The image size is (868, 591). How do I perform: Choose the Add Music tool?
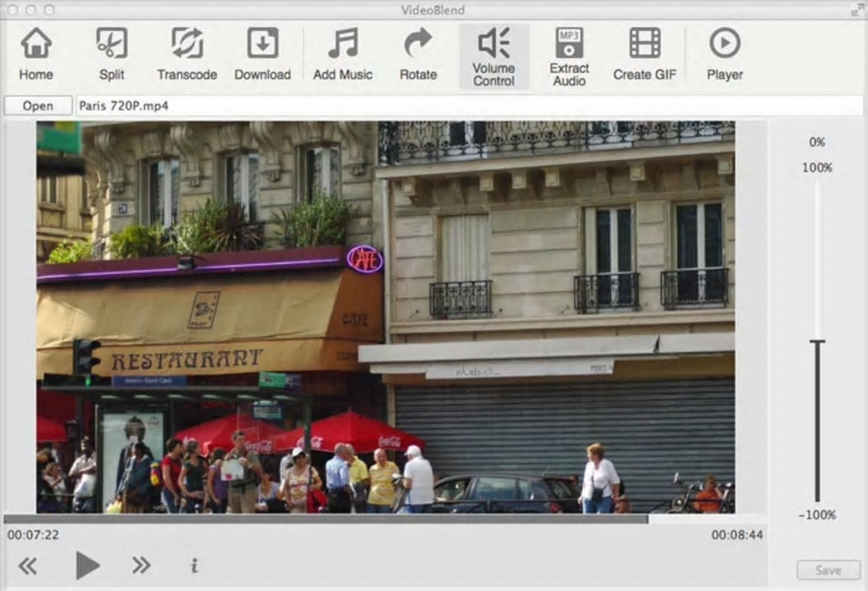click(x=343, y=54)
